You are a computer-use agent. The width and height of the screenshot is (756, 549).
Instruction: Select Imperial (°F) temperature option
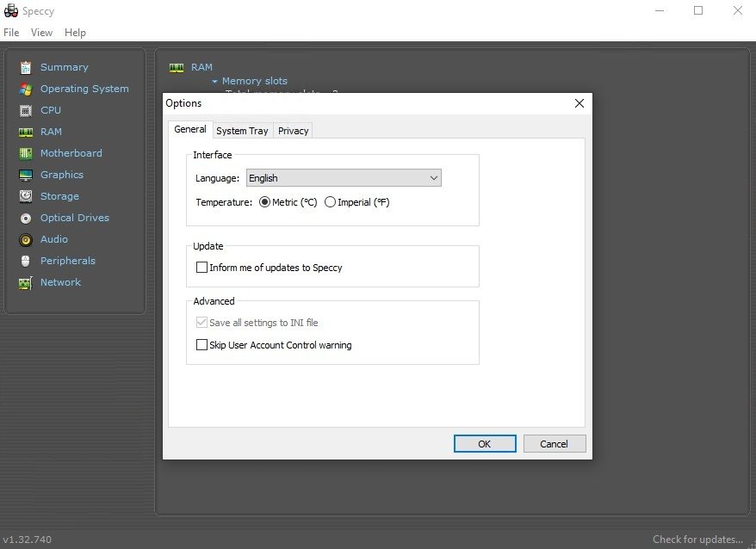click(356, 202)
